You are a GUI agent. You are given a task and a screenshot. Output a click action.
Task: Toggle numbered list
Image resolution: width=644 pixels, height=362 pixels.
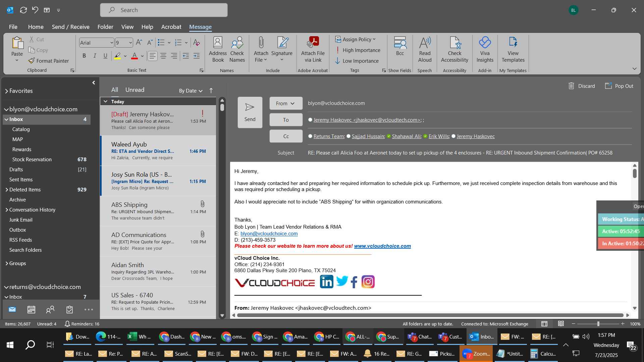pyautogui.click(x=178, y=43)
